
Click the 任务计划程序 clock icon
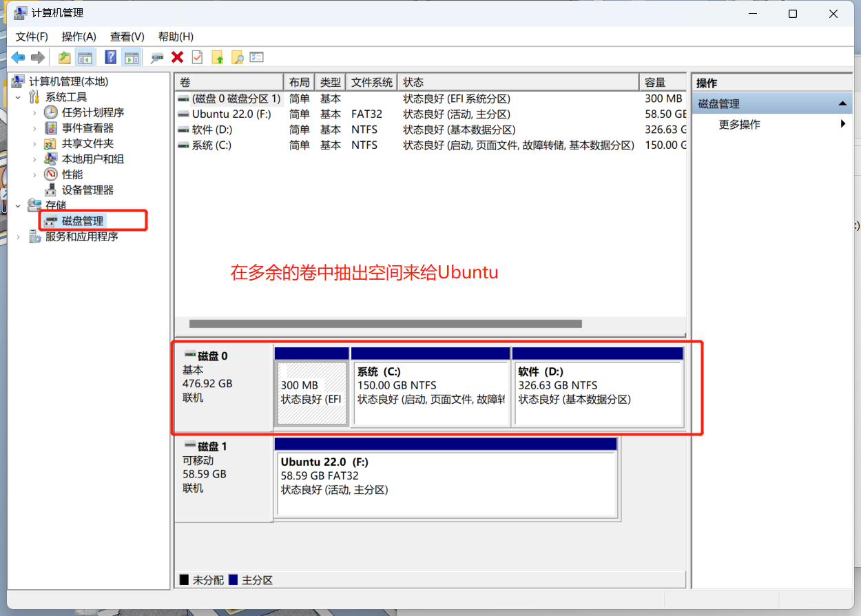click(x=51, y=112)
